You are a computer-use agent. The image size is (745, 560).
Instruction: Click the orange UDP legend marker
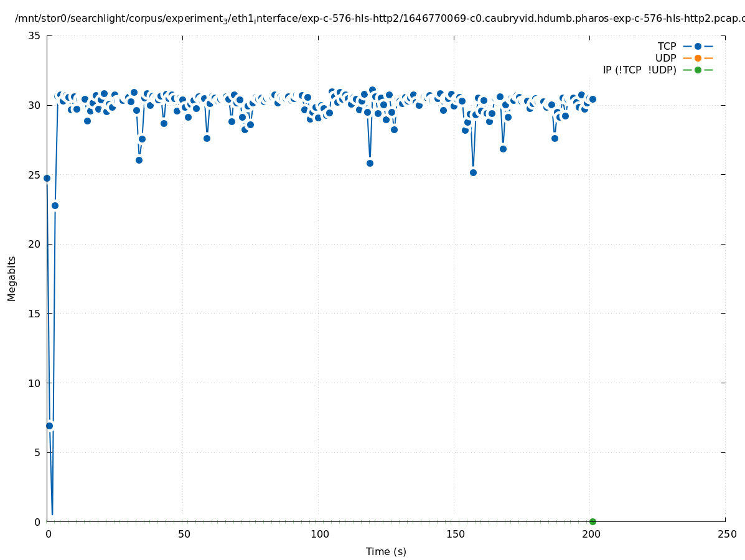coord(698,58)
